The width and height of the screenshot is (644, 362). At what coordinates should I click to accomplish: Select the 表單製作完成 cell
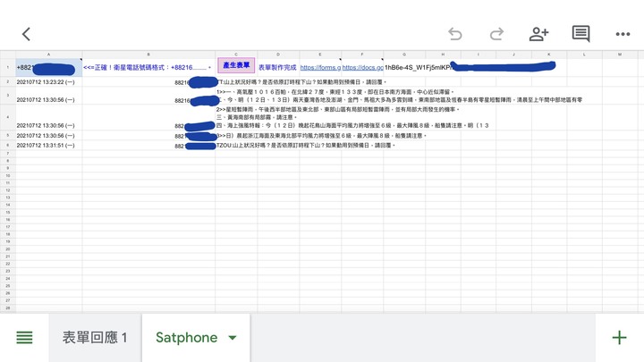[x=278, y=67]
